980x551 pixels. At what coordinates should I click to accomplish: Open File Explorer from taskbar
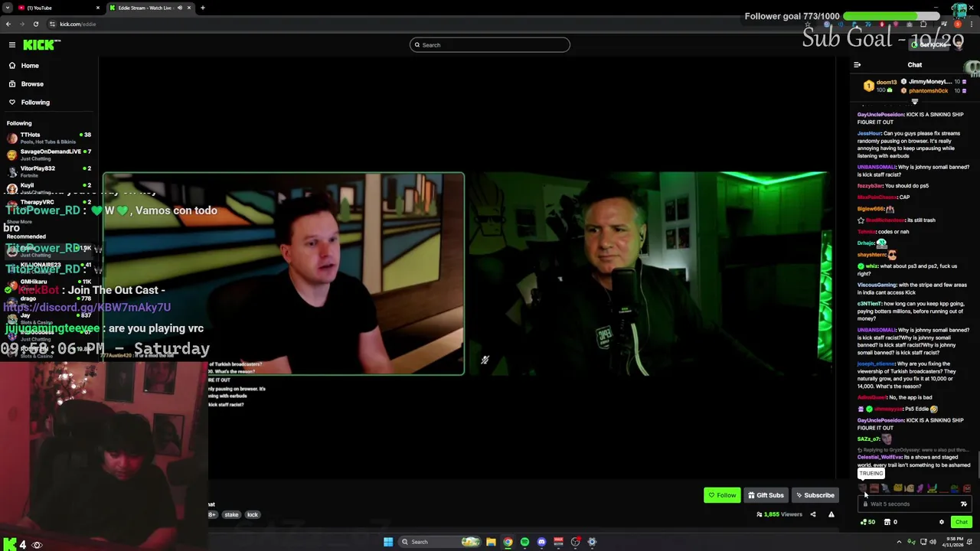pos(491,542)
